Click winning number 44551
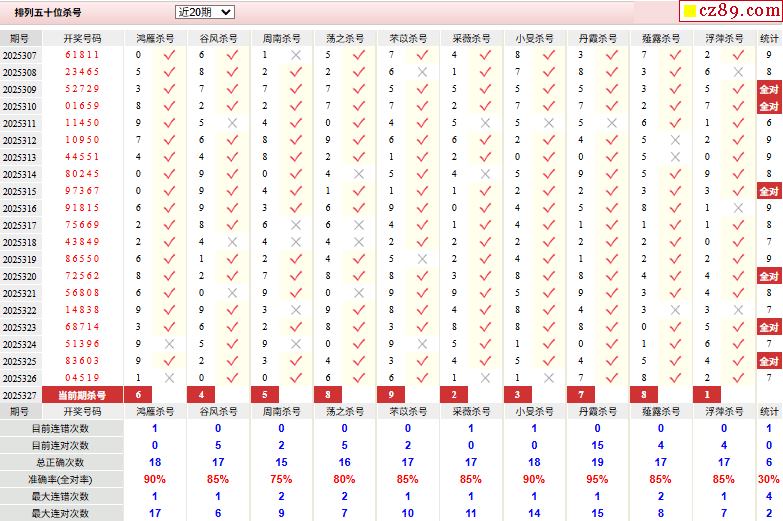 82,157
